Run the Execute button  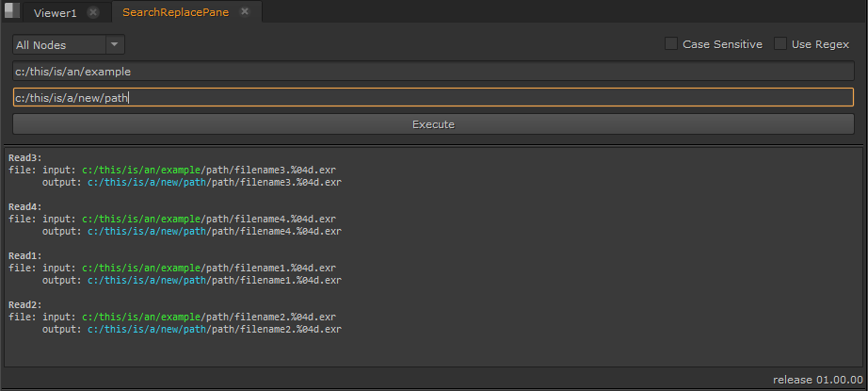tap(433, 124)
